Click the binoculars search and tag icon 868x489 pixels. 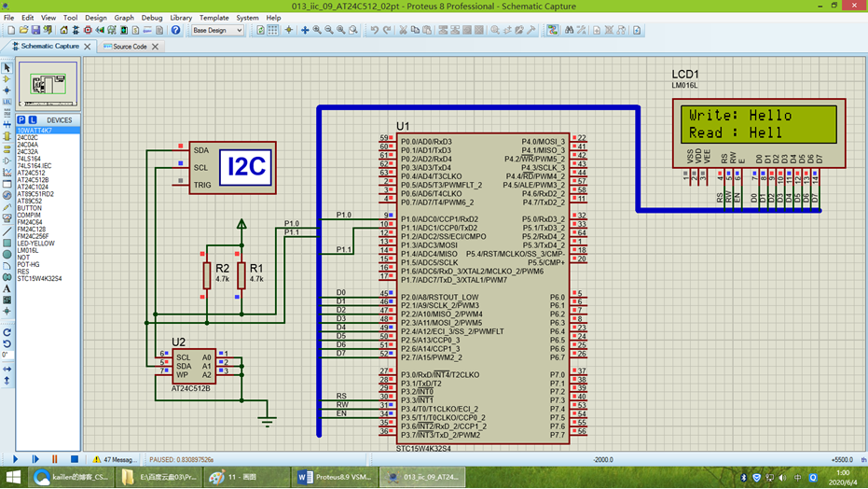[569, 31]
